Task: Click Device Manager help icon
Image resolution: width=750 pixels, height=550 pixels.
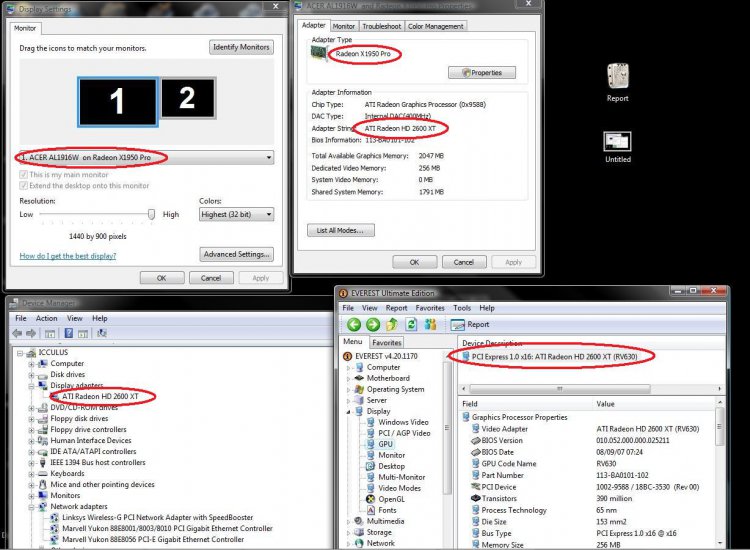Action: tap(68, 333)
